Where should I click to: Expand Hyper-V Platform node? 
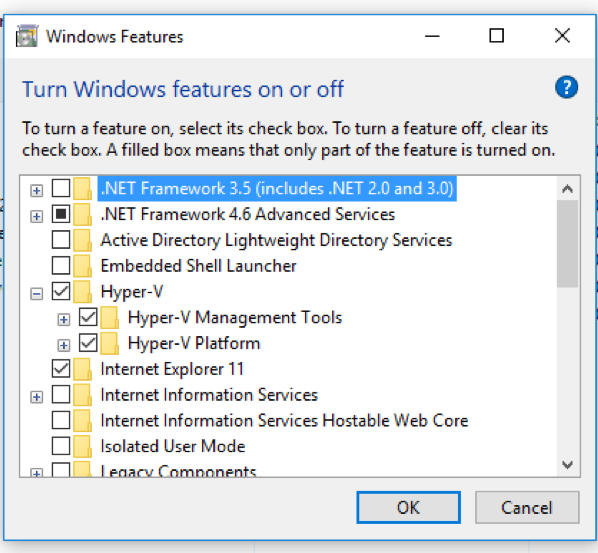click(x=64, y=345)
